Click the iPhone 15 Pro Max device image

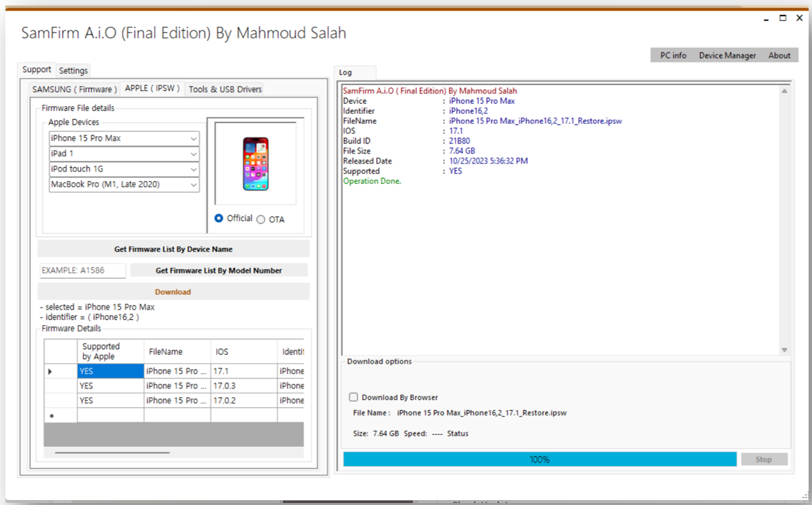tap(256, 164)
